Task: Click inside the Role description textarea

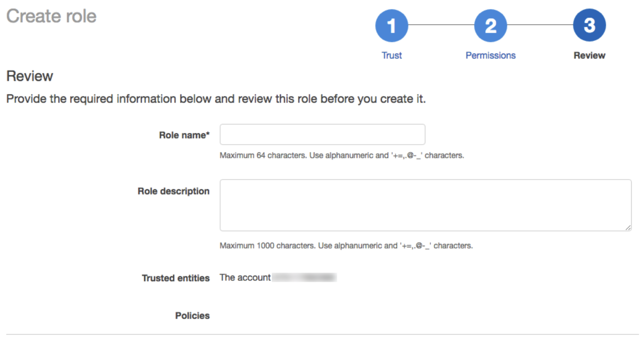Action: pos(425,205)
